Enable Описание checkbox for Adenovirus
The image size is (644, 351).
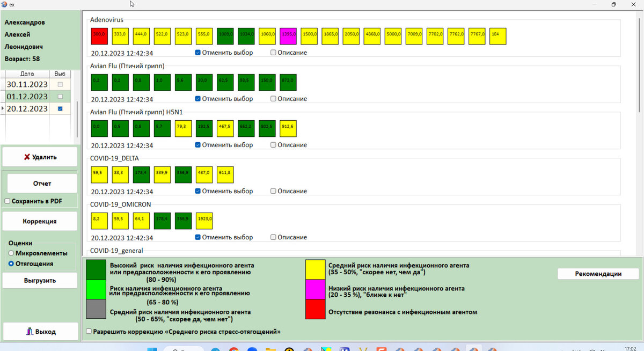tap(273, 53)
